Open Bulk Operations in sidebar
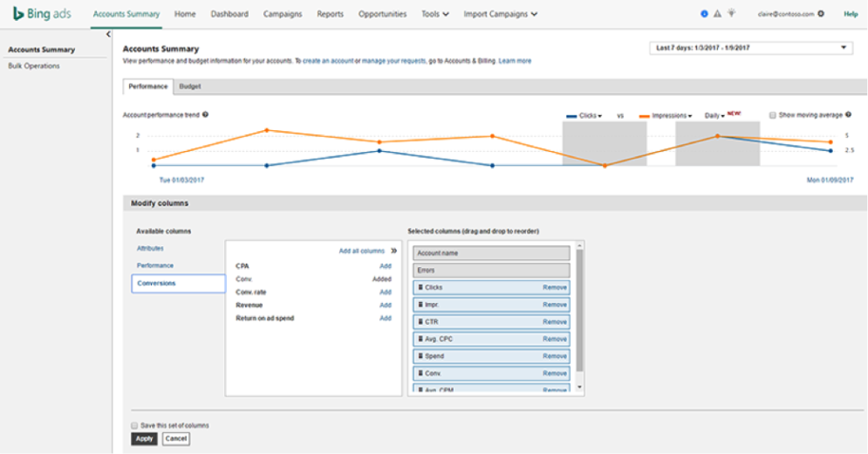The width and height of the screenshot is (868, 454). (x=34, y=65)
